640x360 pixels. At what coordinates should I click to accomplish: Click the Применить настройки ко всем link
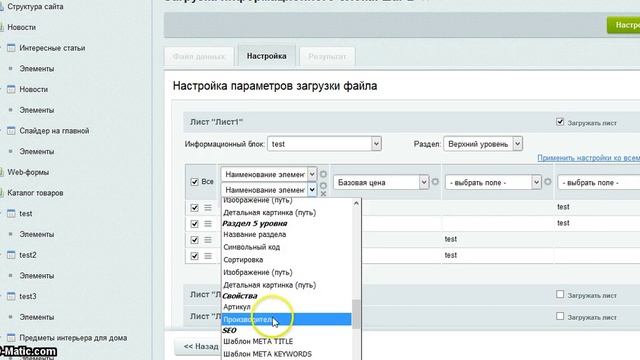point(589,158)
